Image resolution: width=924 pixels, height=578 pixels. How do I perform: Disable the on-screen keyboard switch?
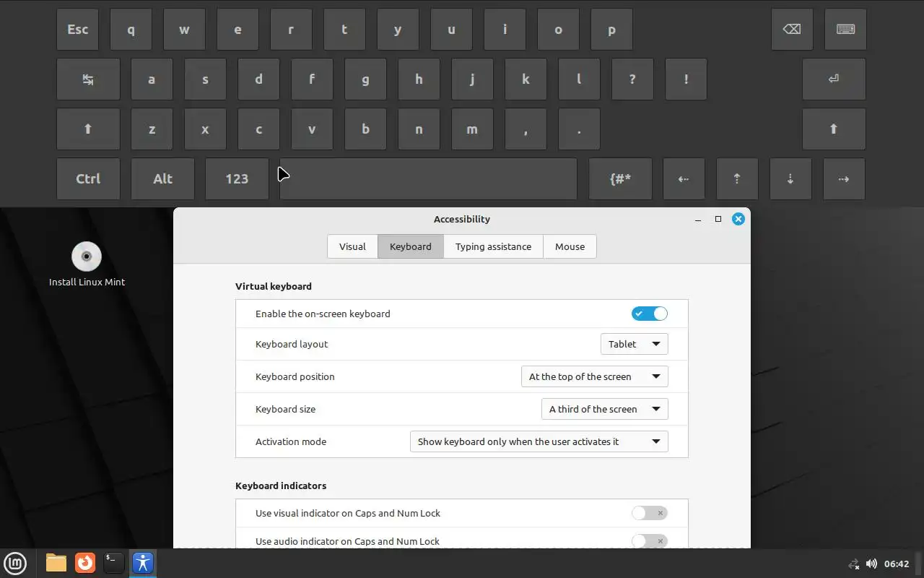pos(649,314)
